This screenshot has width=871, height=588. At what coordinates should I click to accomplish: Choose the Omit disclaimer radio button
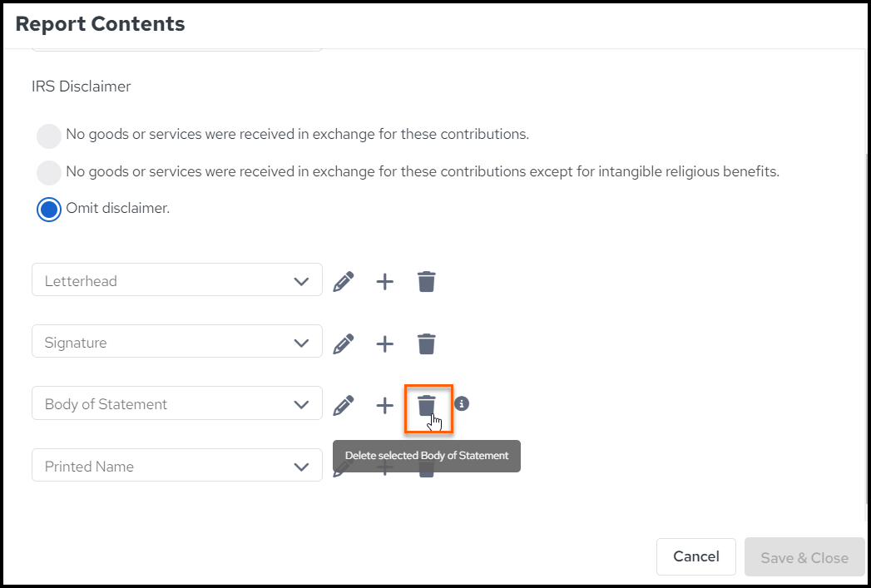coord(49,210)
